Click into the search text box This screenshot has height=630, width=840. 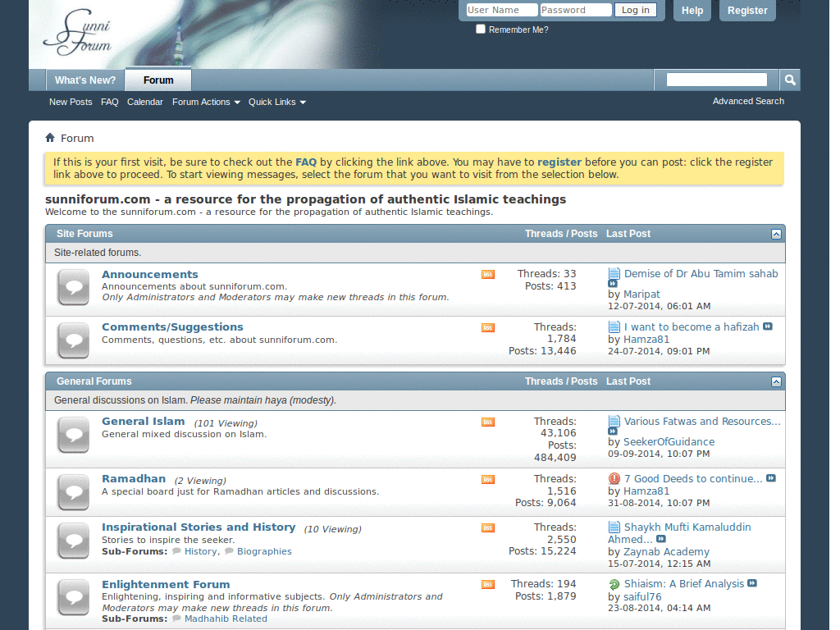716,80
